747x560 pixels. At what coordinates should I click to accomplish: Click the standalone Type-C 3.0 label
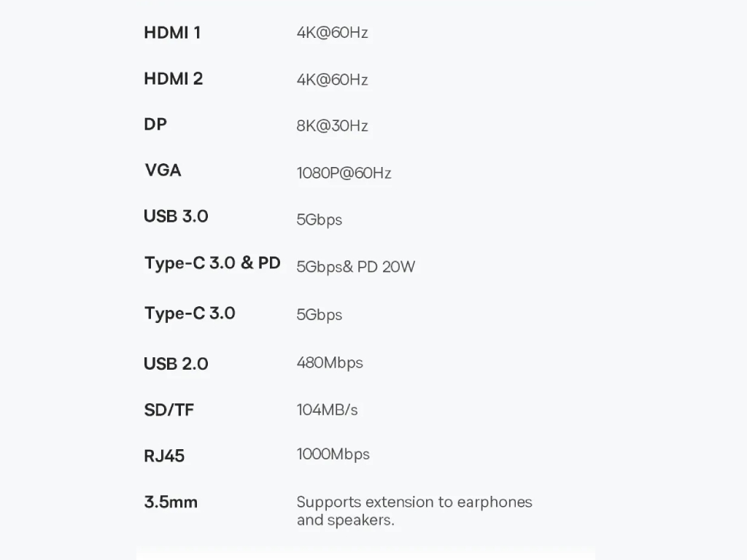pyautogui.click(x=190, y=314)
